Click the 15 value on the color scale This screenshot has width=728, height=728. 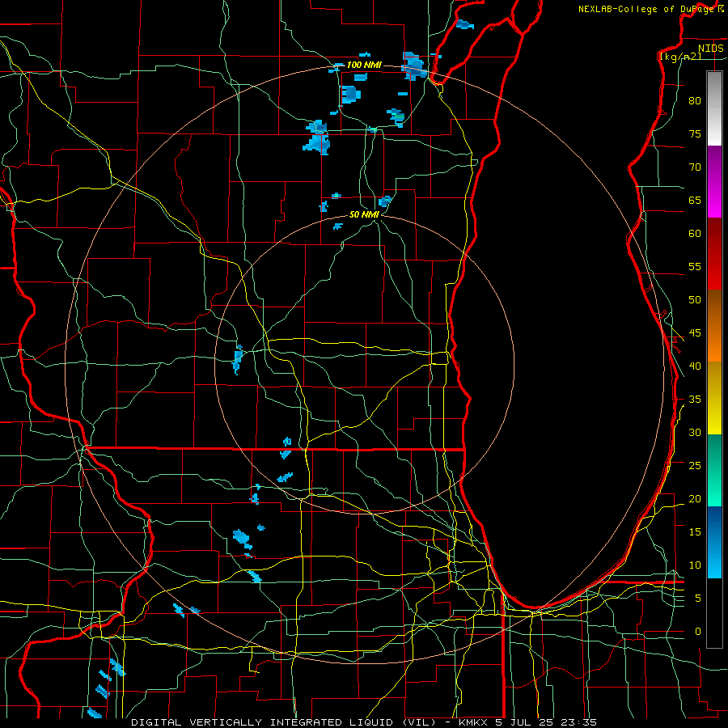tap(695, 532)
